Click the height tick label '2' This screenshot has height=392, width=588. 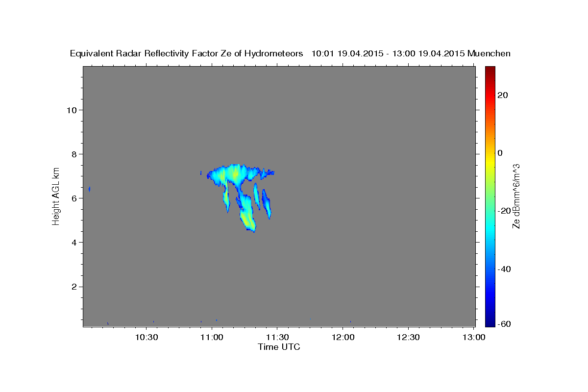(x=73, y=287)
